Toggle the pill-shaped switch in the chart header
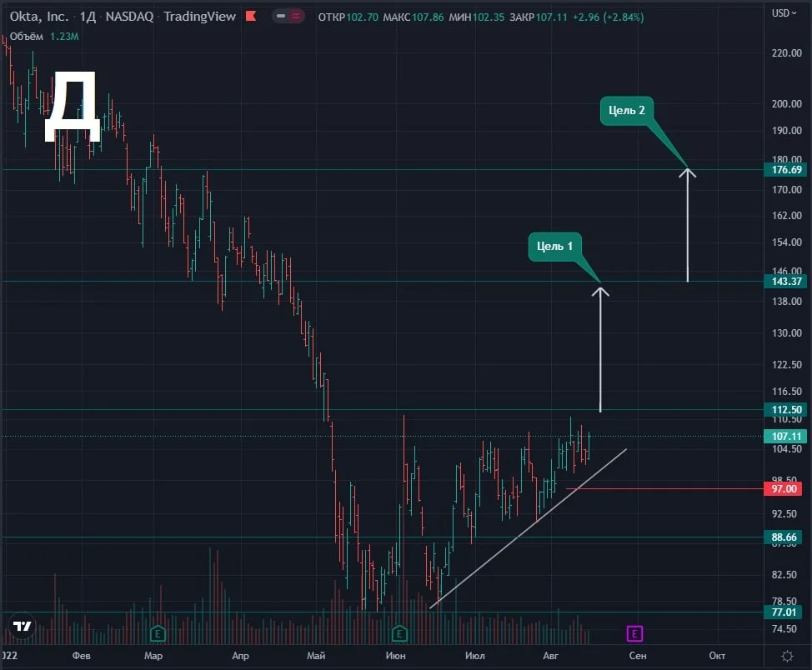This screenshot has width=812, height=670. [288, 16]
